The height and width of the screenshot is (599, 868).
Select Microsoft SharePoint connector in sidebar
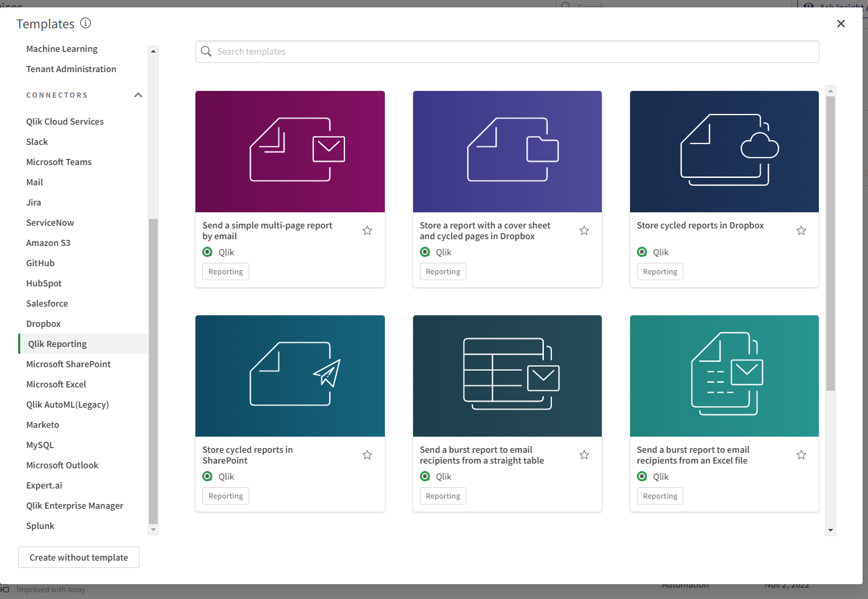tap(68, 364)
